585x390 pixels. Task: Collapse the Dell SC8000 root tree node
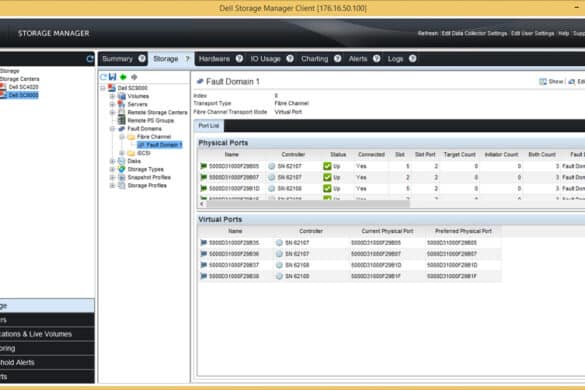pos(103,88)
